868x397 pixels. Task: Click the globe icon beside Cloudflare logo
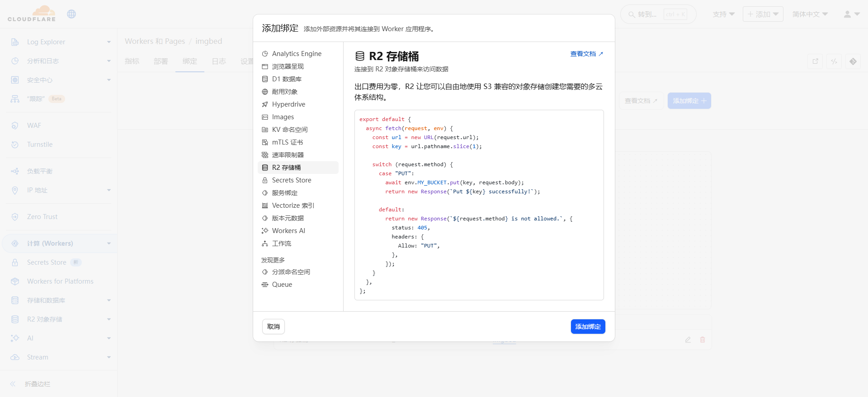point(71,14)
